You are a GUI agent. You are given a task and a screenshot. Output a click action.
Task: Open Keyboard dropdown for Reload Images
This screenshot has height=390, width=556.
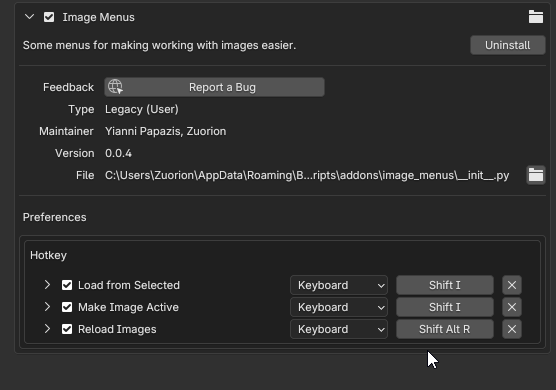click(339, 329)
